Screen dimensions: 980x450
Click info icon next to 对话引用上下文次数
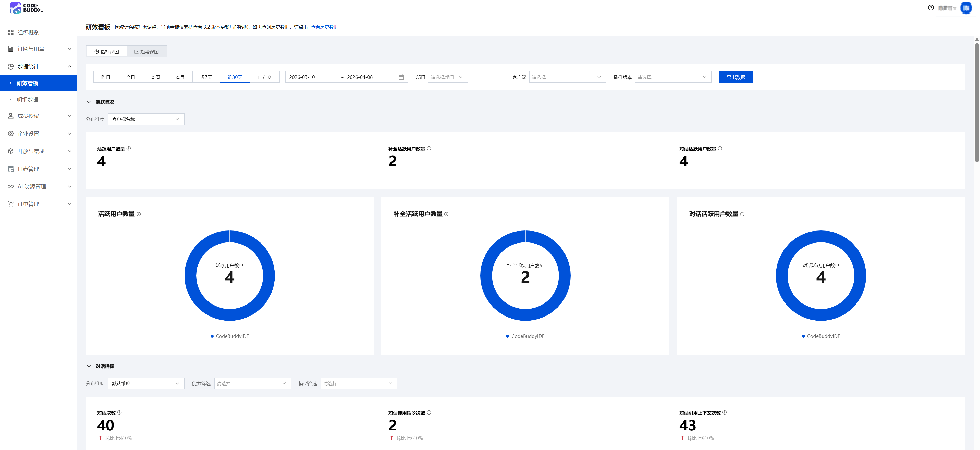724,412
